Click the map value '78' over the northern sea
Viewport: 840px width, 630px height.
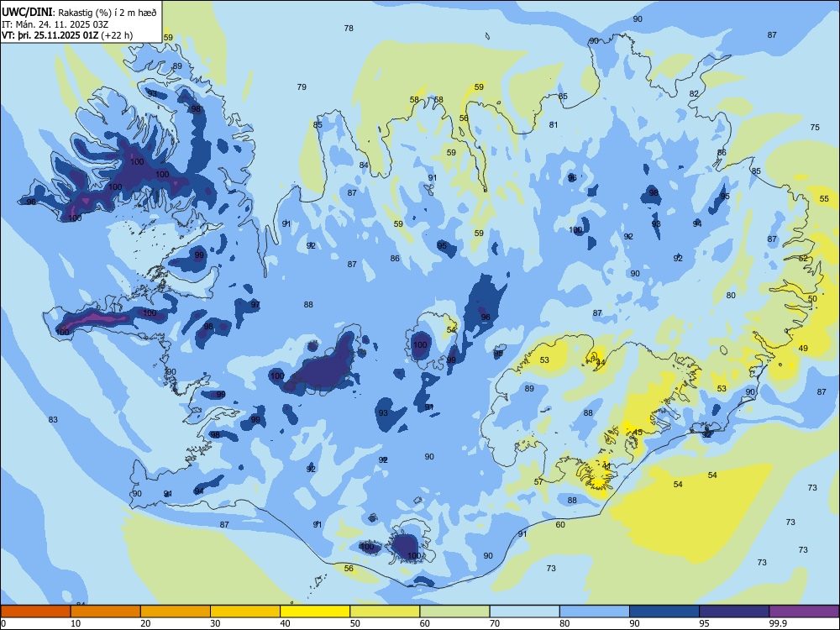(349, 29)
